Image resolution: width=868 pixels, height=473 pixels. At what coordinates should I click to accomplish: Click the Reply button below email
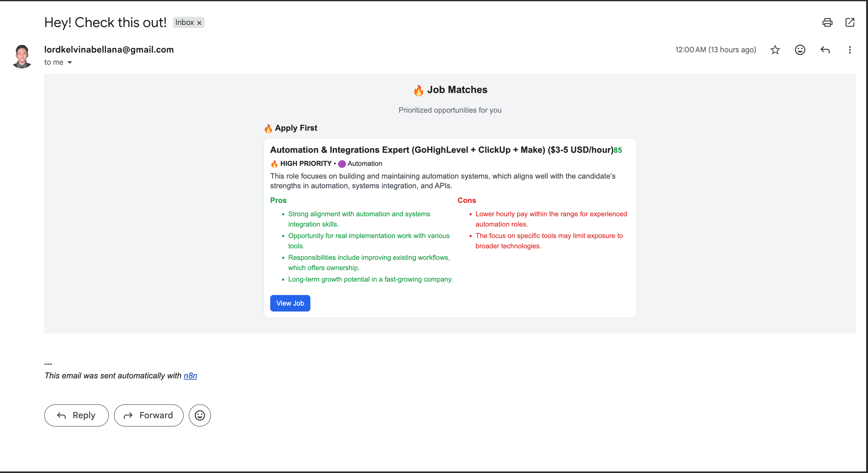77,415
